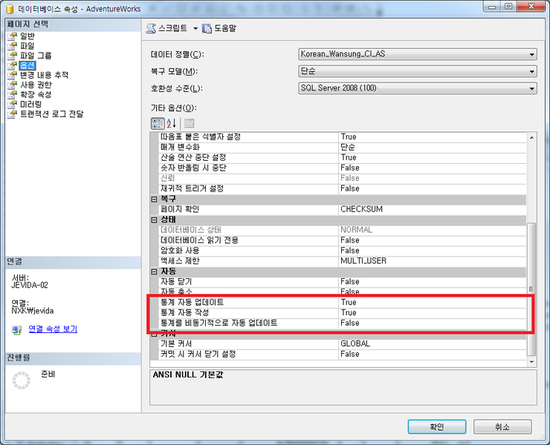Switch to categorized view icon
The height and width of the screenshot is (445, 550).
coord(157,123)
